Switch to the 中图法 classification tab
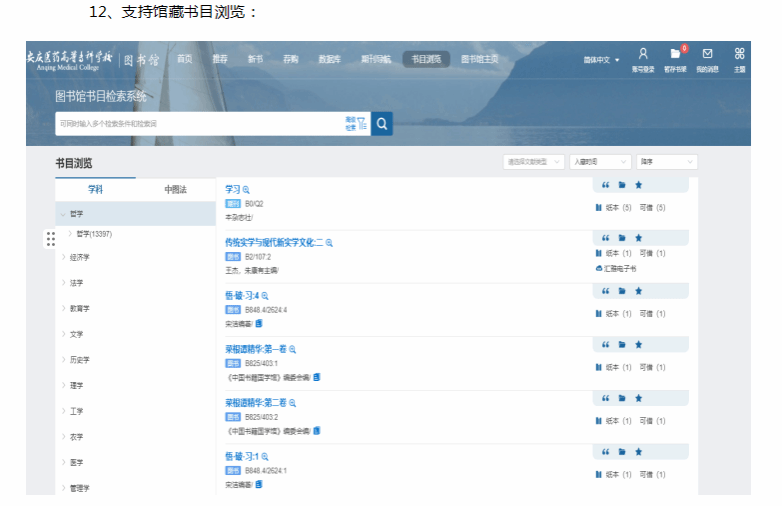Image resolution: width=782 pixels, height=506 pixels. [x=175, y=189]
